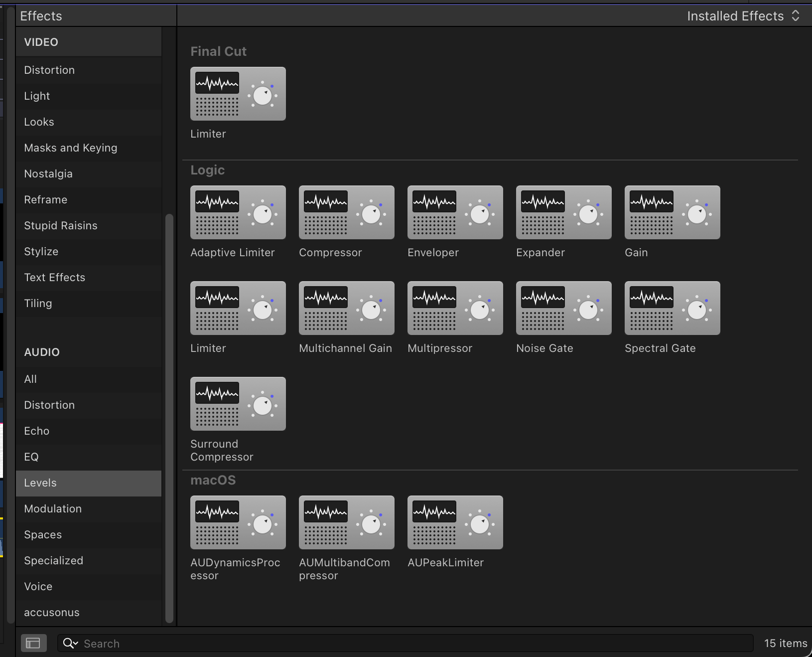Select the Expander effect icon
The height and width of the screenshot is (657, 812).
tap(564, 212)
